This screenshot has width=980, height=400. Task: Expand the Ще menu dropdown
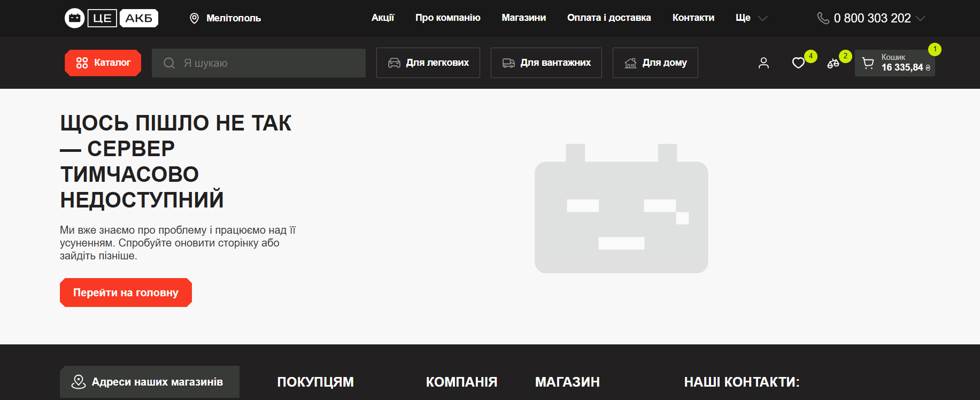[x=751, y=18]
